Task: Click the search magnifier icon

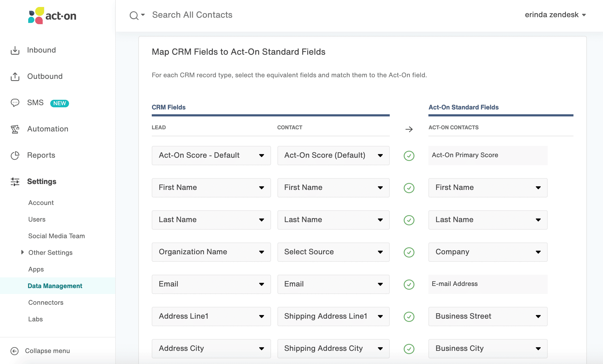Action: [x=134, y=15]
